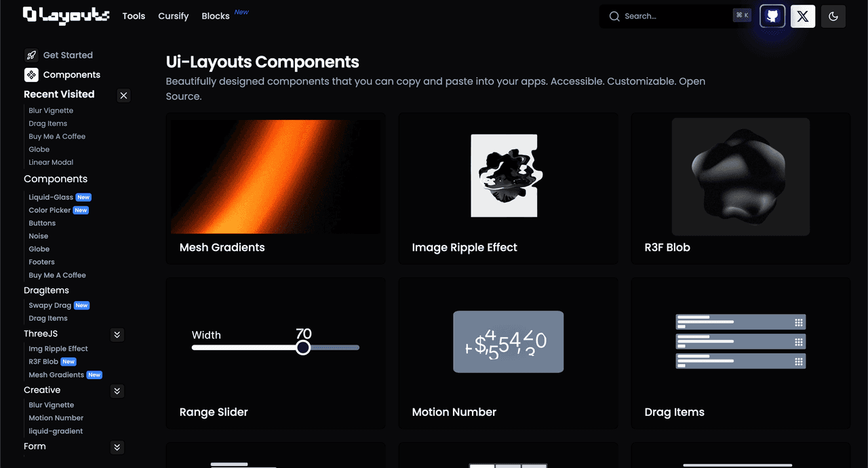Collapse the Creative section

pyautogui.click(x=117, y=391)
